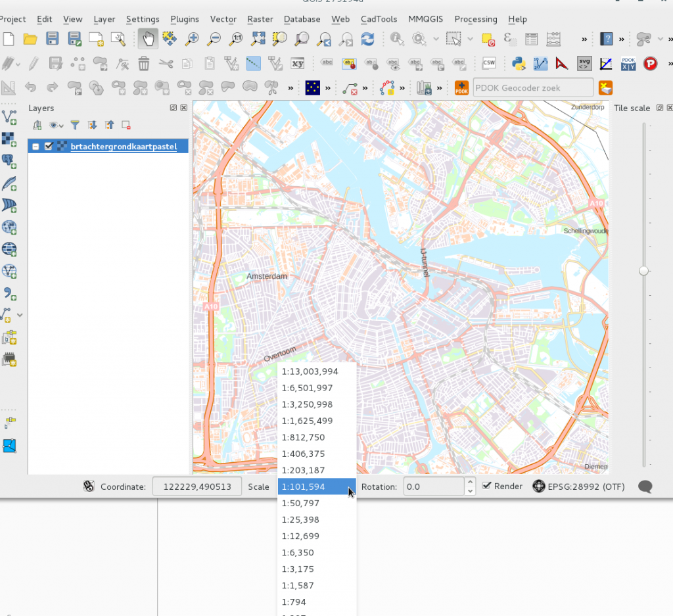The height and width of the screenshot is (616, 673).
Task: Click EPSG:28992 (OTF) CRS button
Action: point(578,486)
